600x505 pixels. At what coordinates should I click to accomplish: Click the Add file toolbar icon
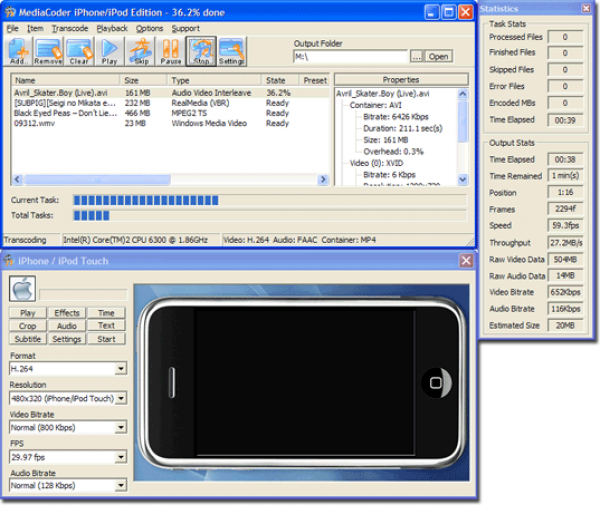pyautogui.click(x=18, y=50)
